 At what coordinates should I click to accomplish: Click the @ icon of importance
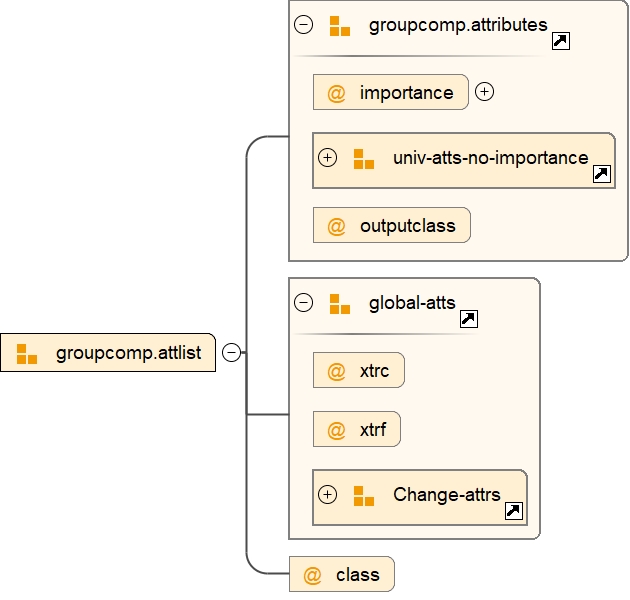[336, 94]
